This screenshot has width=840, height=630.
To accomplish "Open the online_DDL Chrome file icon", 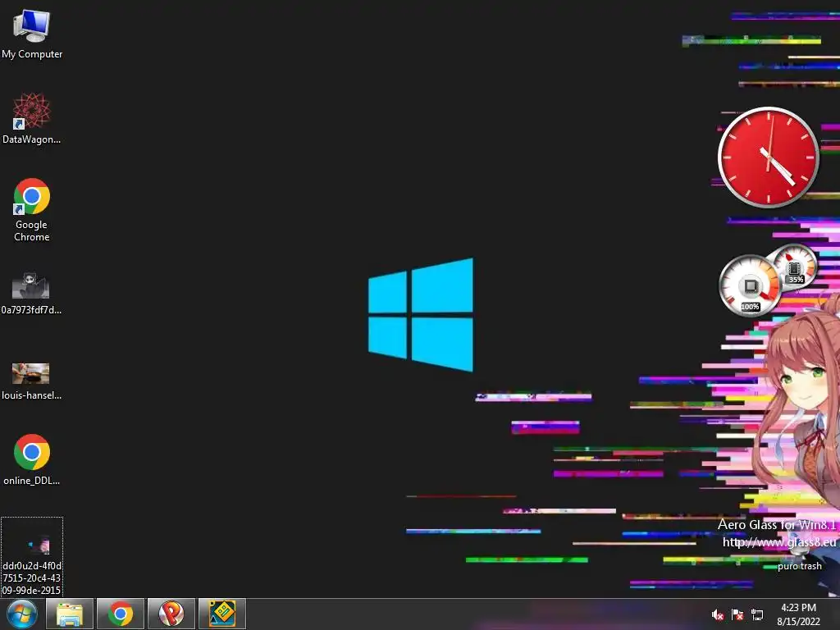I will (x=32, y=459).
